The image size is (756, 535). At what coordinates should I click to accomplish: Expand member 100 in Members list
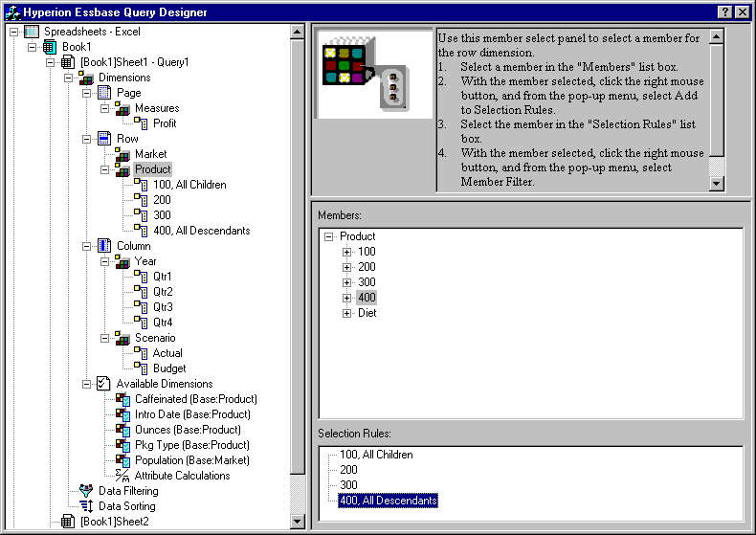pos(346,252)
